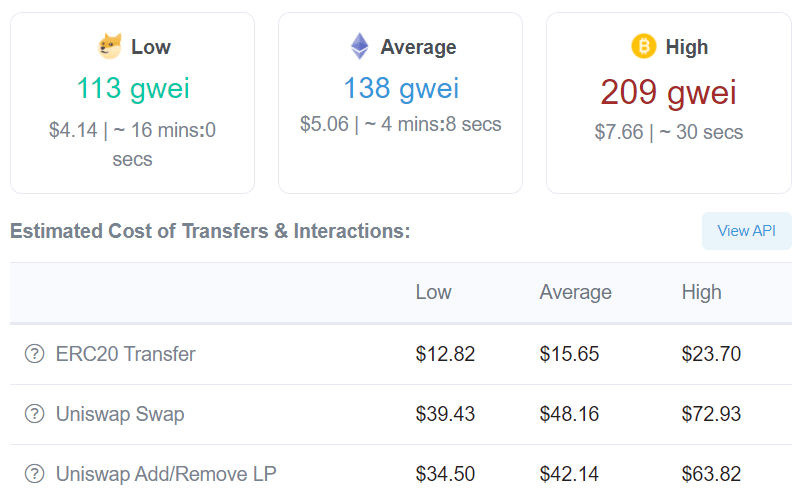Click the Uniswap Add/Remove LP row label
This screenshot has width=808, height=503.
pos(166,474)
